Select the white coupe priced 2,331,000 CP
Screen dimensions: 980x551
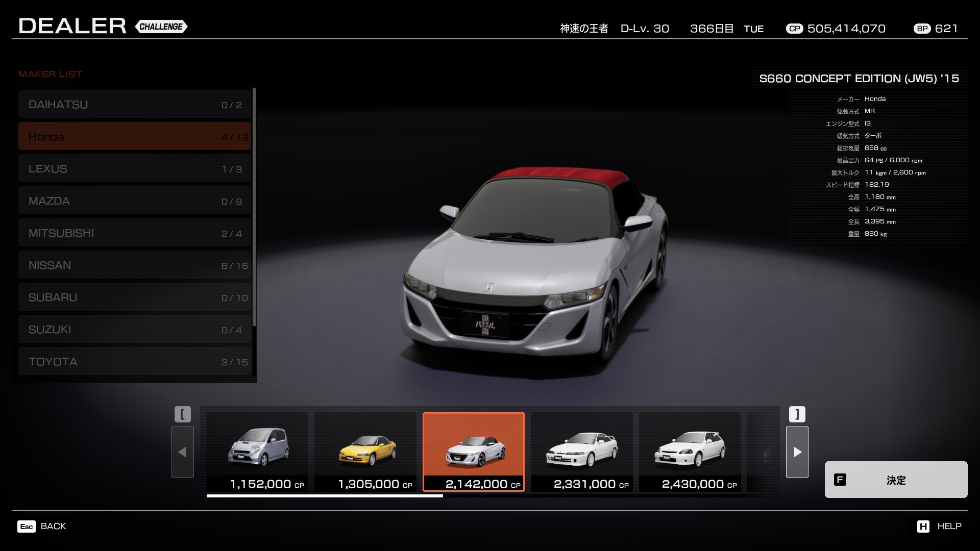pos(582,452)
